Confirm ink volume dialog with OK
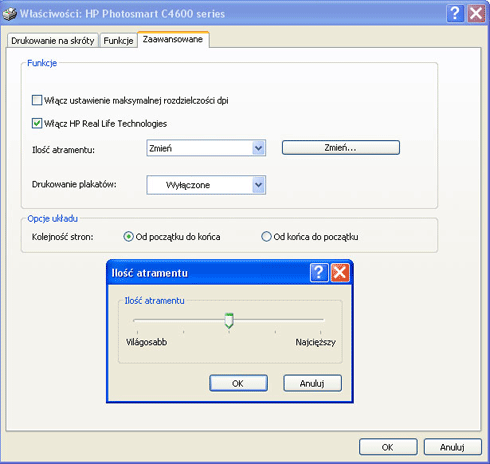490x464 pixels. tap(238, 383)
